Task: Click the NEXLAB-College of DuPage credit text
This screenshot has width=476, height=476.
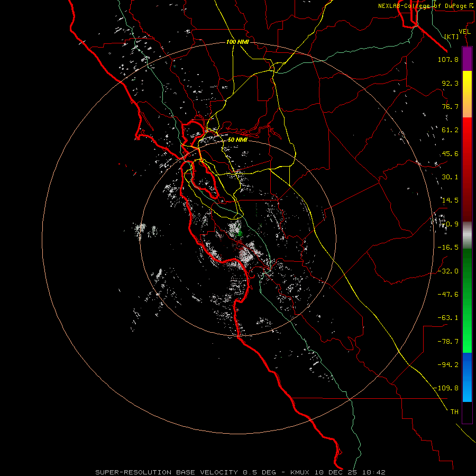Action: point(426,6)
